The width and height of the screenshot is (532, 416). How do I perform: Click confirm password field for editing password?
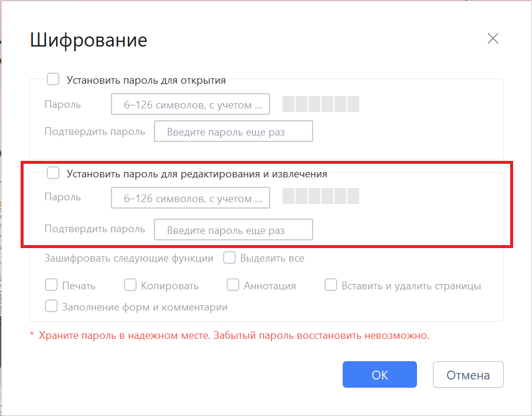[x=233, y=229]
